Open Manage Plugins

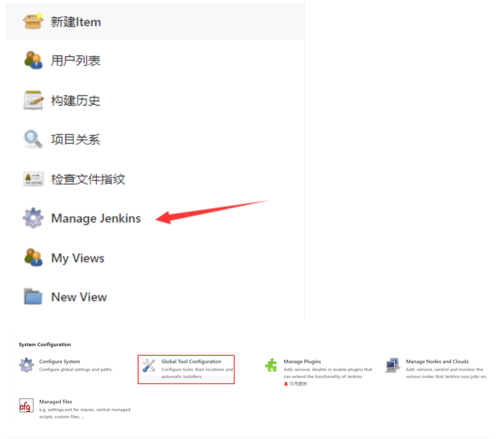tap(302, 362)
